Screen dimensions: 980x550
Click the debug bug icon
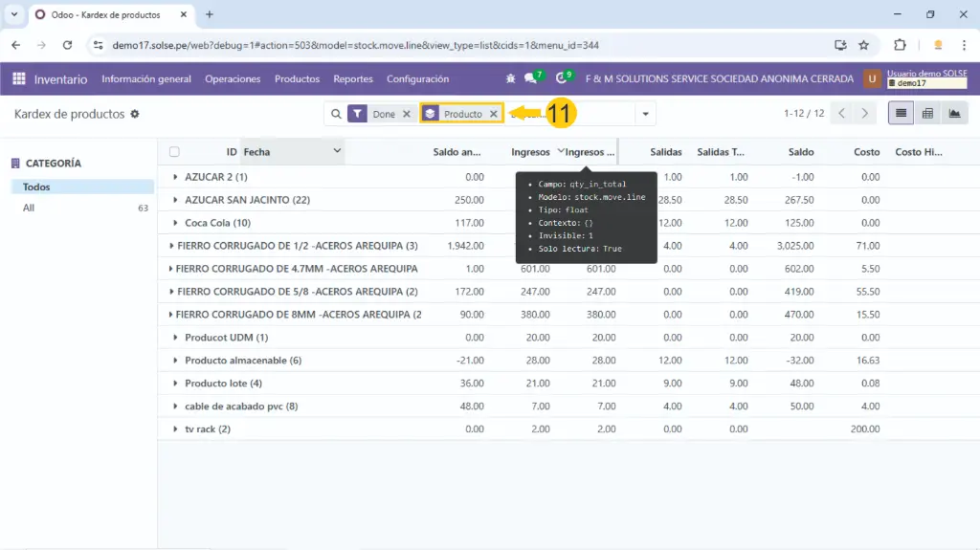click(x=511, y=79)
